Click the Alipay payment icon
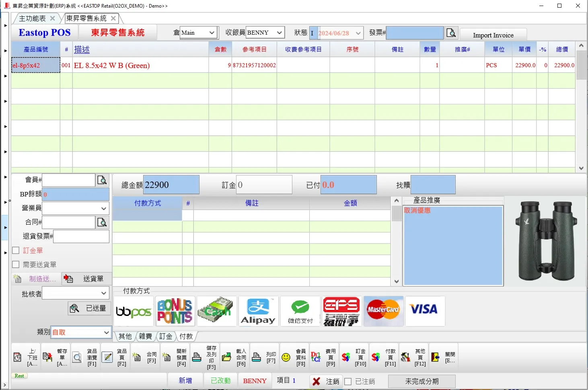The width and height of the screenshot is (588, 390). [258, 311]
